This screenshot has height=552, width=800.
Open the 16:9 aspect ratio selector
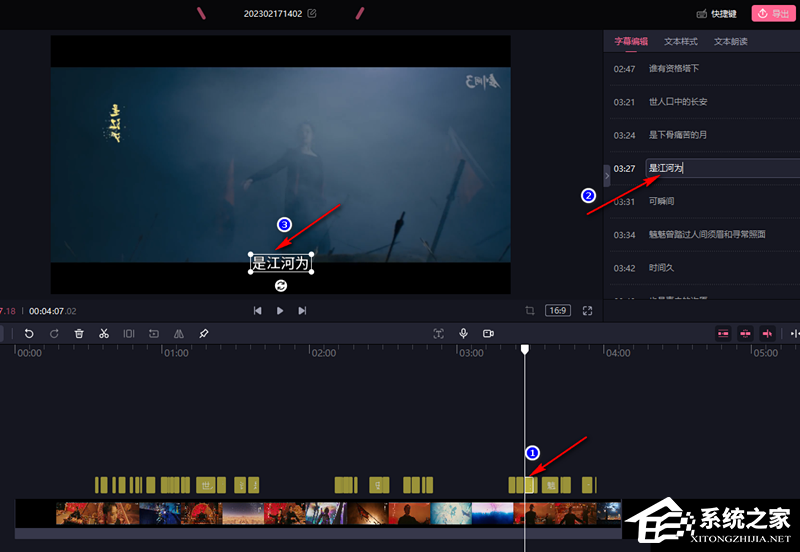point(558,311)
